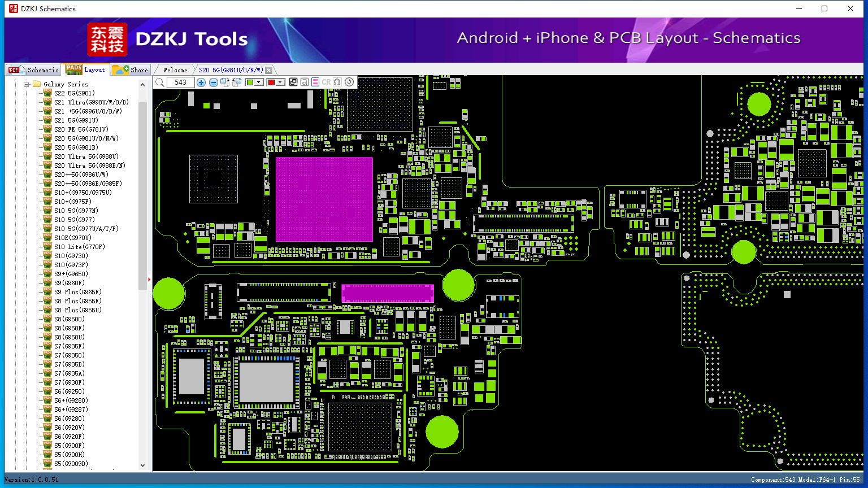The width and height of the screenshot is (868, 488).
Task: Click the red panel splitter collapse arrow
Action: coord(149,279)
